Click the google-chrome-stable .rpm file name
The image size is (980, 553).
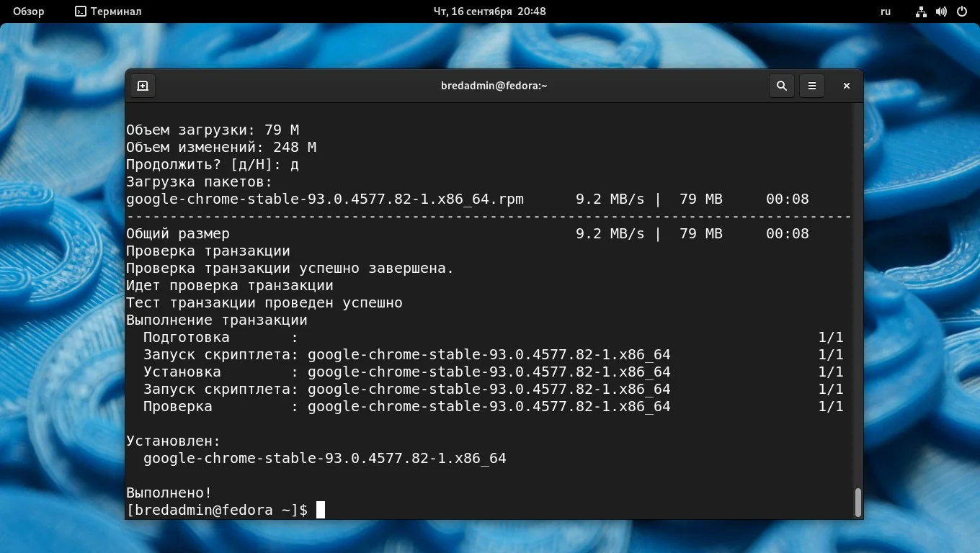(325, 199)
